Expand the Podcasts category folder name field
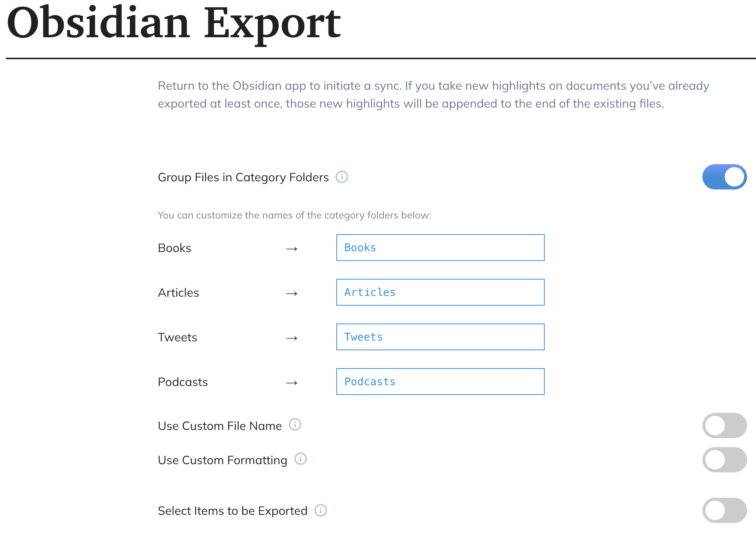Image resolution: width=756 pixels, height=542 pixels. [439, 381]
